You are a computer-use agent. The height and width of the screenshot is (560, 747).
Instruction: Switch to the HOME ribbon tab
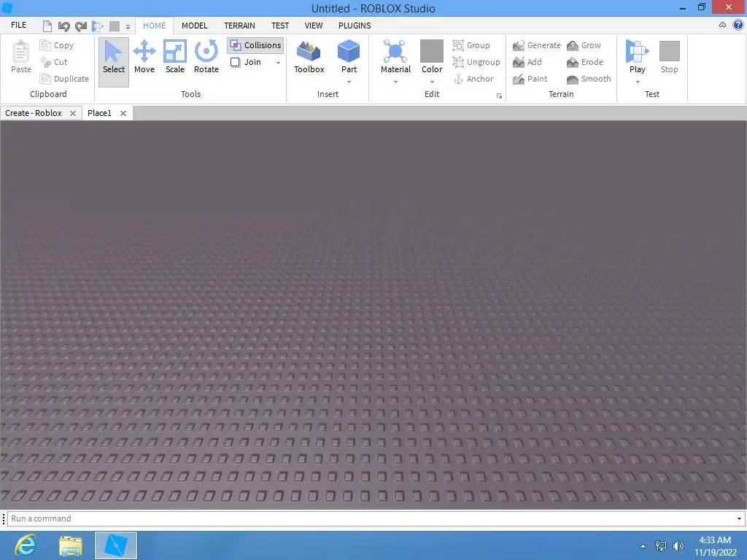point(155,26)
